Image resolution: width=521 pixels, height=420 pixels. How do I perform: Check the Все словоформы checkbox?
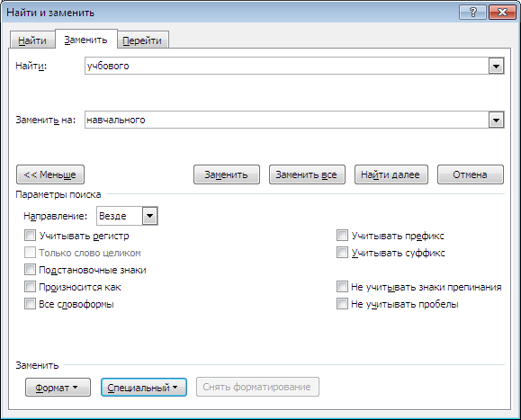point(30,304)
